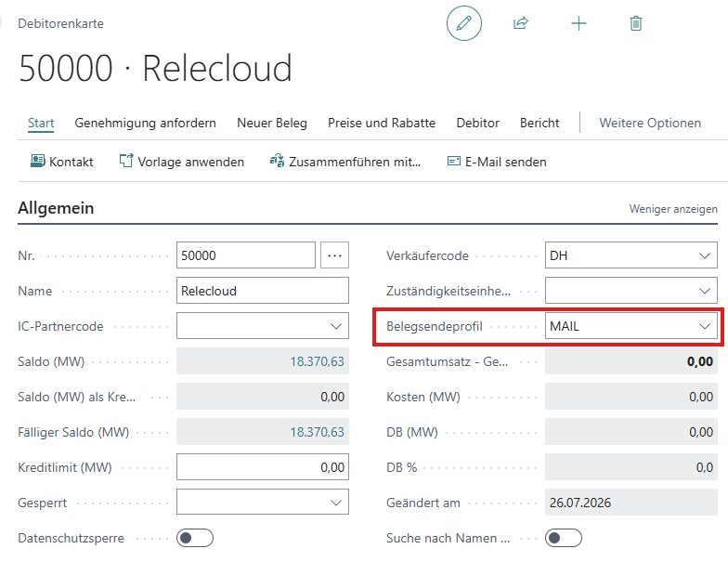Click E-Mail senden action
The height and width of the screenshot is (562, 728).
tap(497, 162)
